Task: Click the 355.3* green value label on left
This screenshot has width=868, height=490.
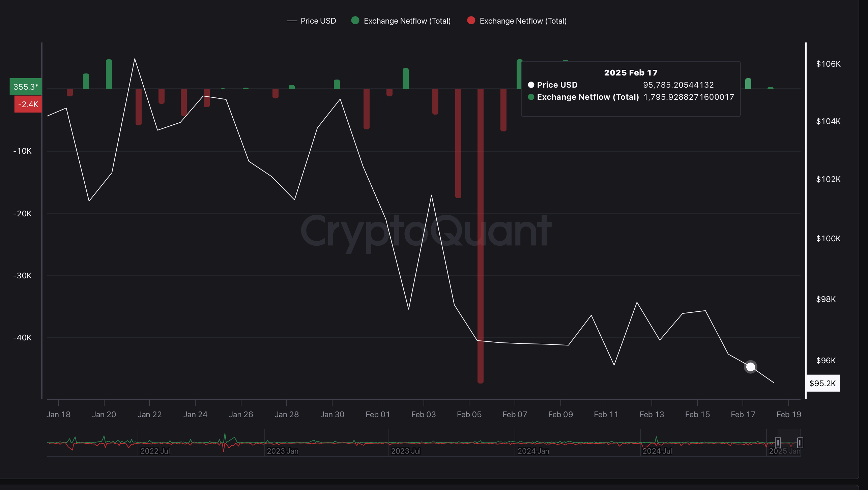Action: pos(25,87)
